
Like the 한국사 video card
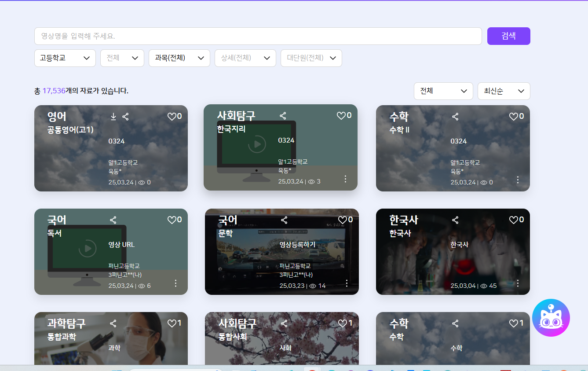pyautogui.click(x=513, y=220)
